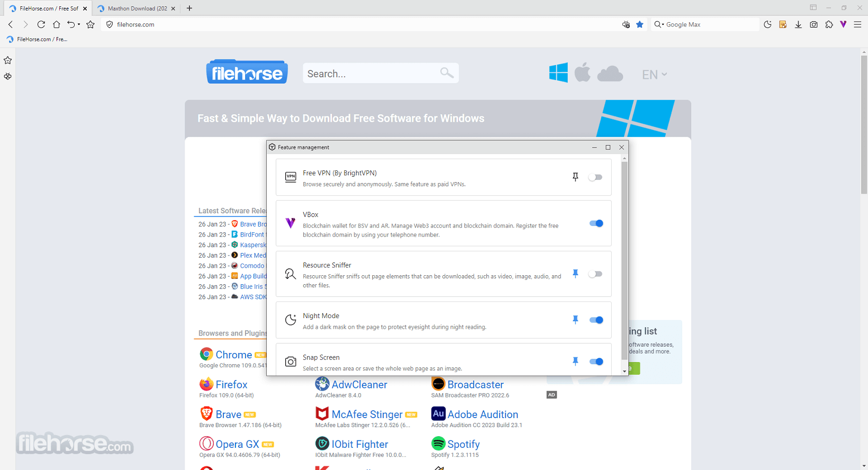Image resolution: width=868 pixels, height=470 pixels.
Task: Unpin the Resource Sniffer feature
Action: tap(575, 274)
